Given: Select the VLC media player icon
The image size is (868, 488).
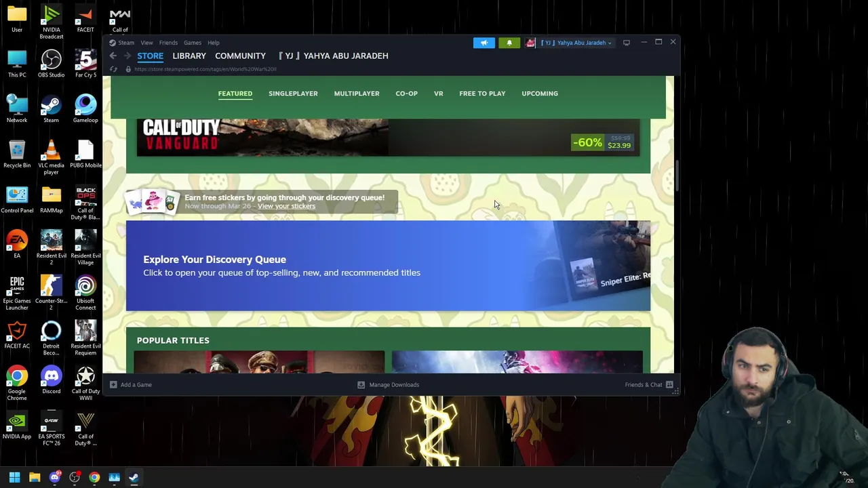Looking at the screenshot, I should click(x=51, y=158).
